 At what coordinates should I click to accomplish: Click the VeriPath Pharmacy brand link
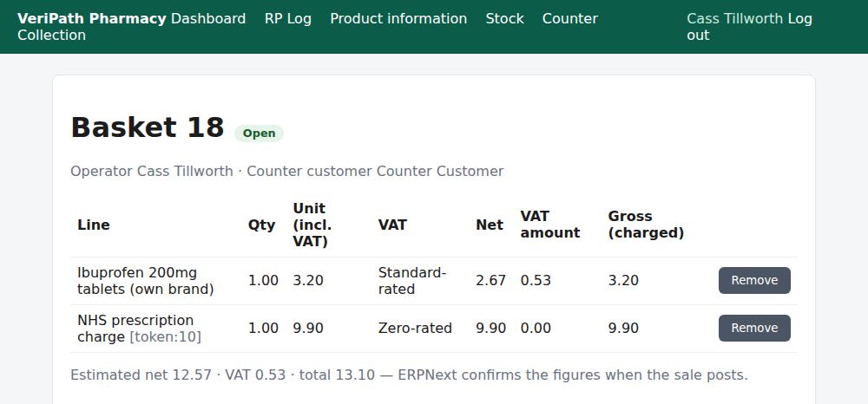(92, 19)
